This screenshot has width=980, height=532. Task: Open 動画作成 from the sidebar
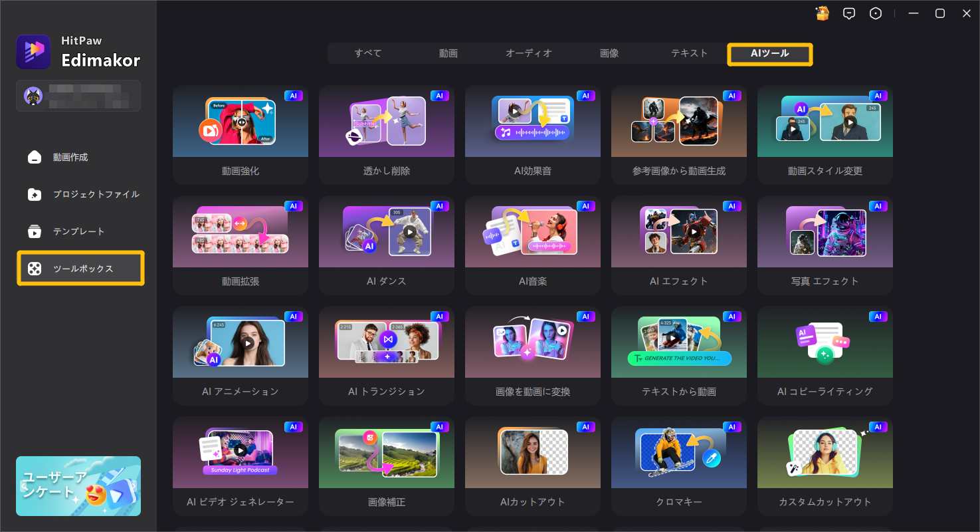click(70, 158)
